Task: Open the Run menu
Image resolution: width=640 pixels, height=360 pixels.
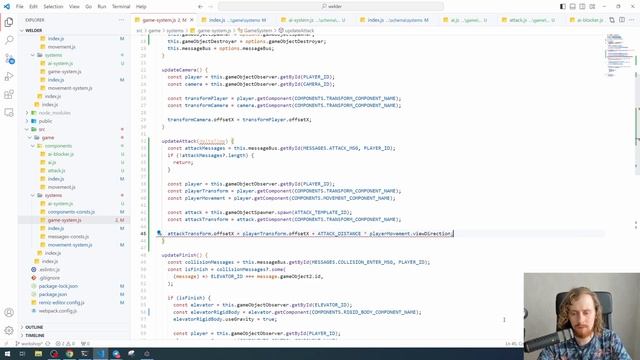Action: [x=102, y=7]
